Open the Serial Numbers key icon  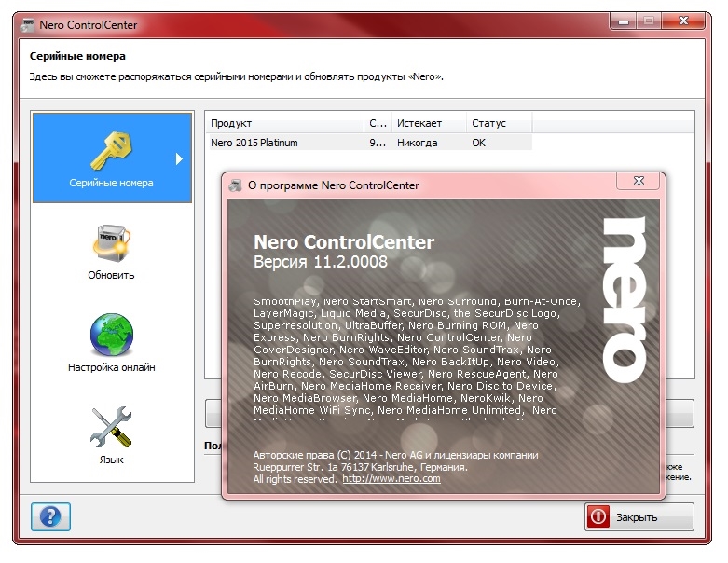[x=112, y=150]
